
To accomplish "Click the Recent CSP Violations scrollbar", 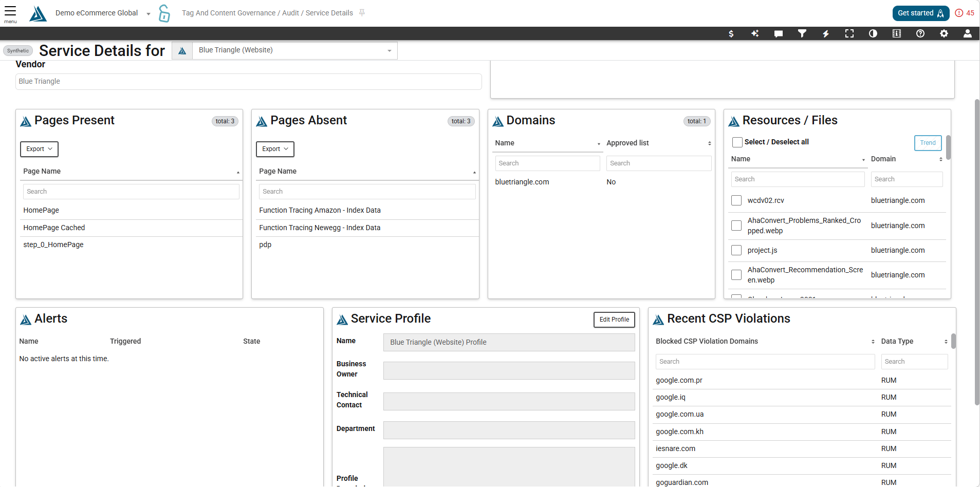I will [x=953, y=341].
